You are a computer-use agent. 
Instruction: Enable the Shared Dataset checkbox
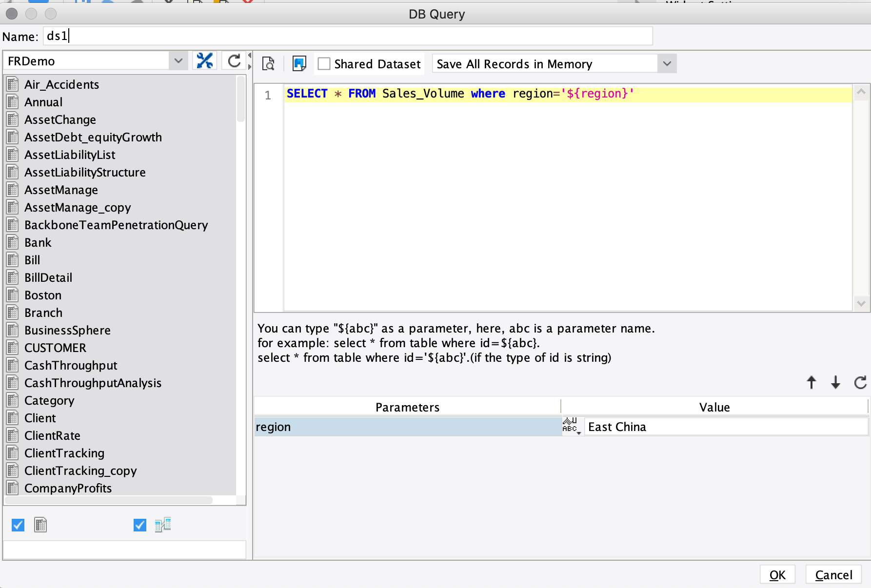324,64
